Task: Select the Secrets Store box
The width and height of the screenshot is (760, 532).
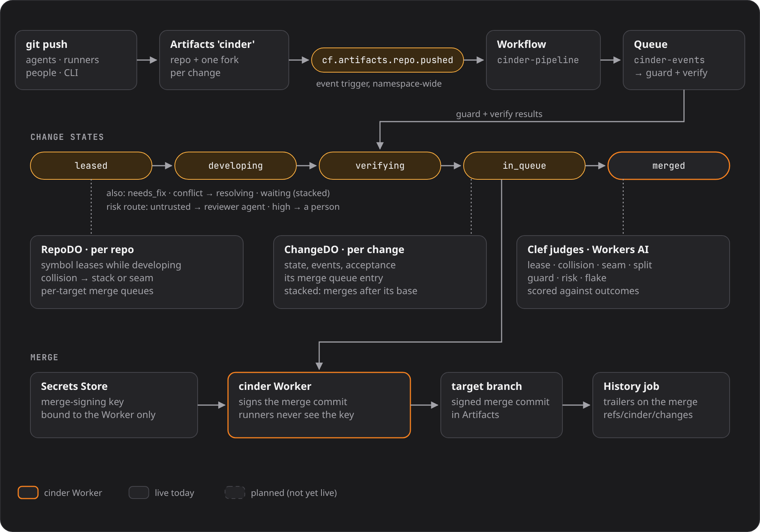Action: point(114,405)
